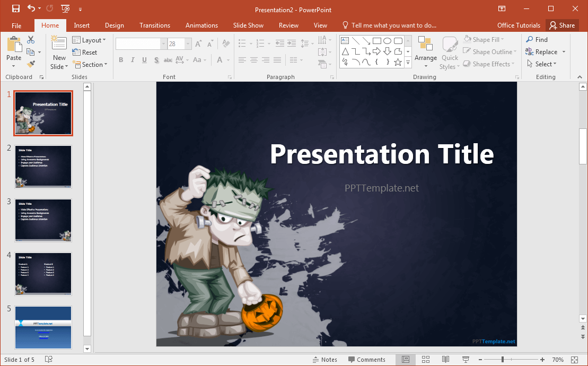Image resolution: width=588 pixels, height=366 pixels.
Task: Click the Share button
Action: [562, 25]
